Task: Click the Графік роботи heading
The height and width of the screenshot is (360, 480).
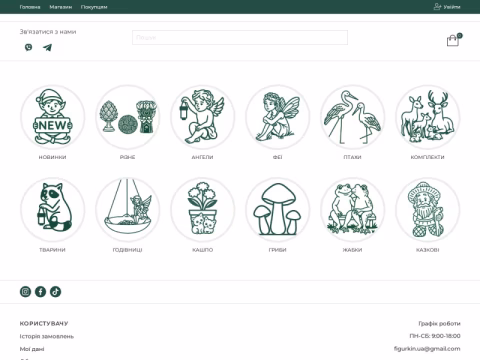Action: [439, 323]
